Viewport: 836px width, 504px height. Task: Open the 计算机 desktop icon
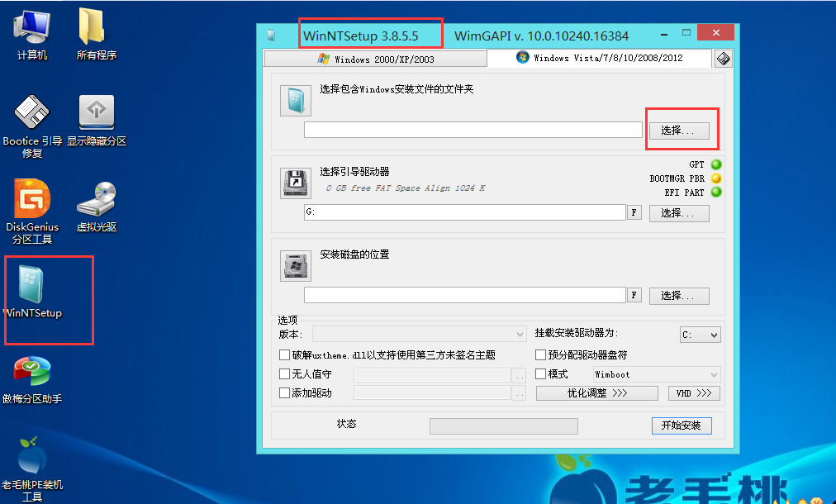click(x=32, y=35)
